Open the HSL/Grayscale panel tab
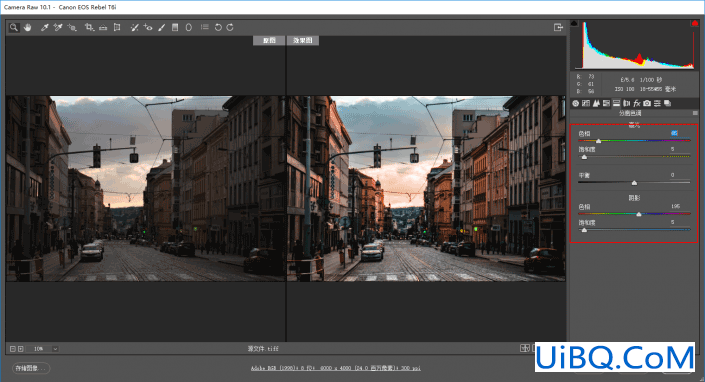Viewport: 705px width, 382px height. pyautogui.click(x=606, y=103)
